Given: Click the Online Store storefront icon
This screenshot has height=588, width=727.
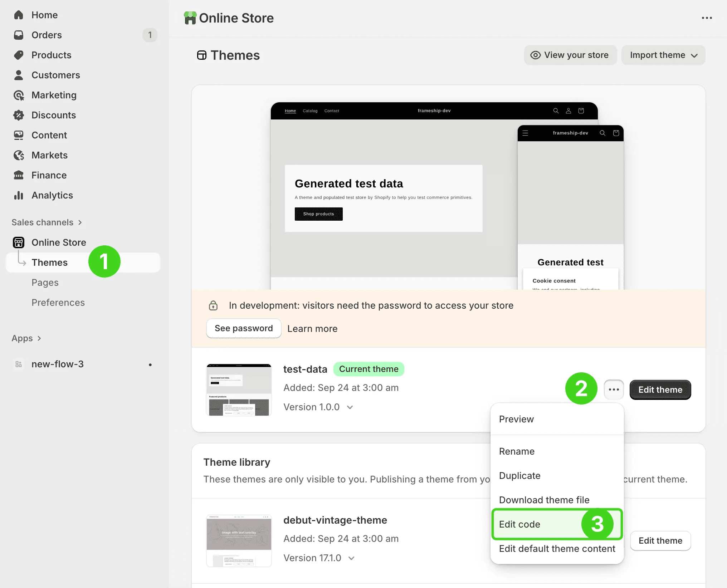Looking at the screenshot, I should (x=19, y=242).
